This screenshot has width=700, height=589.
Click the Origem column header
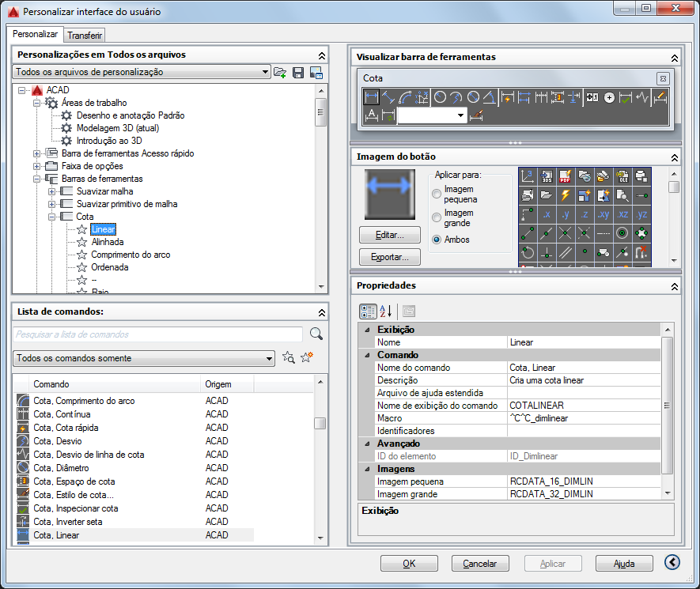[227, 384]
